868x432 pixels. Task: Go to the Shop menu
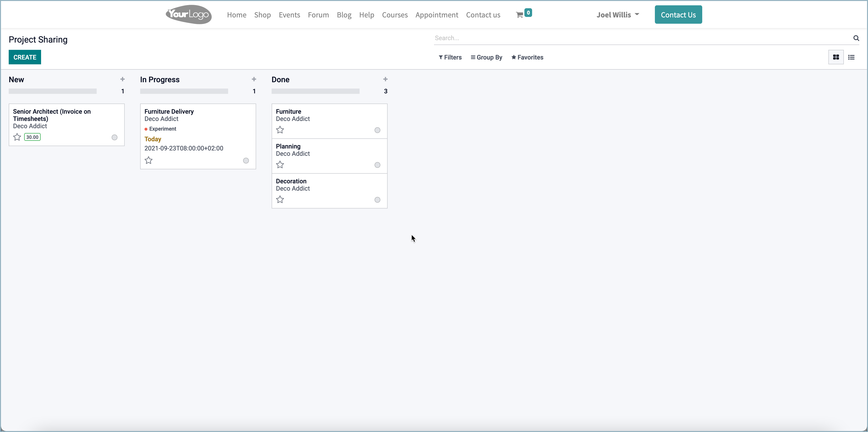point(262,15)
